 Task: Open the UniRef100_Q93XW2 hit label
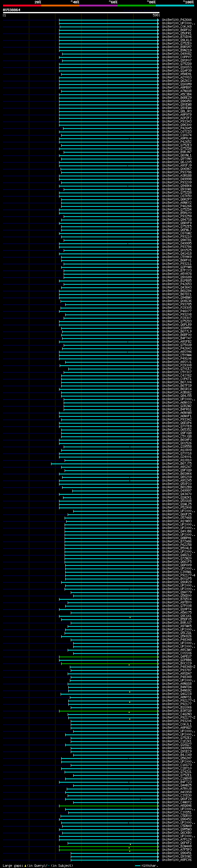[x=177, y=856]
